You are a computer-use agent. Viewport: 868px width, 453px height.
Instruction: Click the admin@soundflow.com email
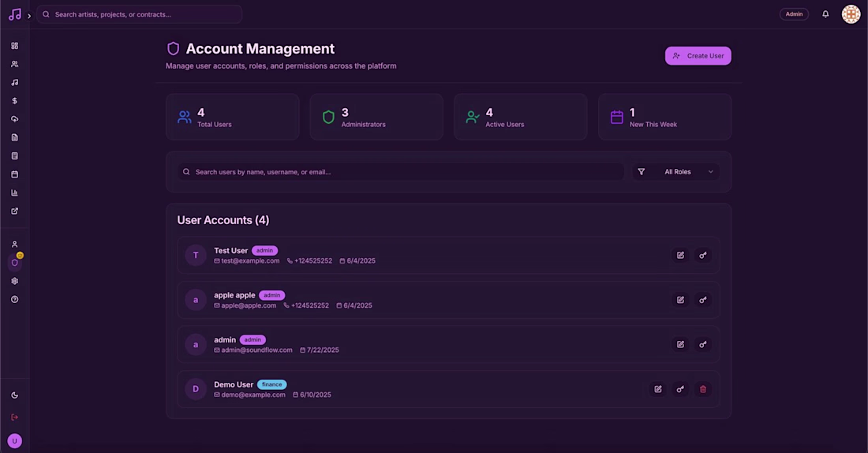pos(257,350)
